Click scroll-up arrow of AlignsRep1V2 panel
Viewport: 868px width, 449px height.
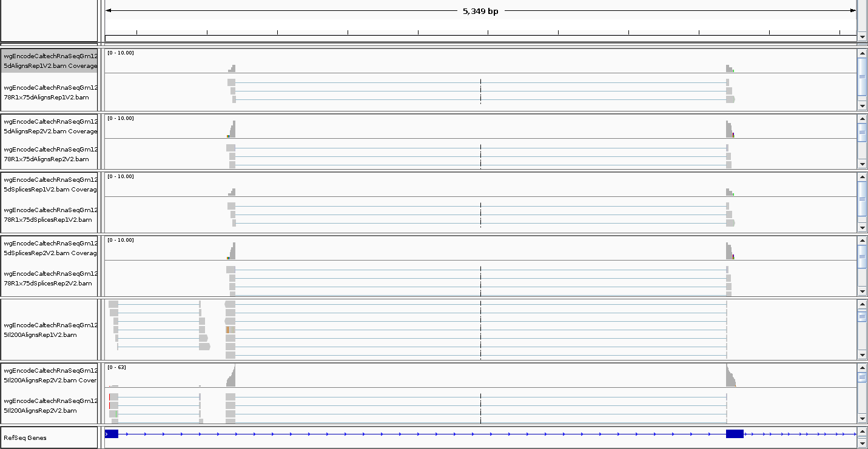click(862, 53)
